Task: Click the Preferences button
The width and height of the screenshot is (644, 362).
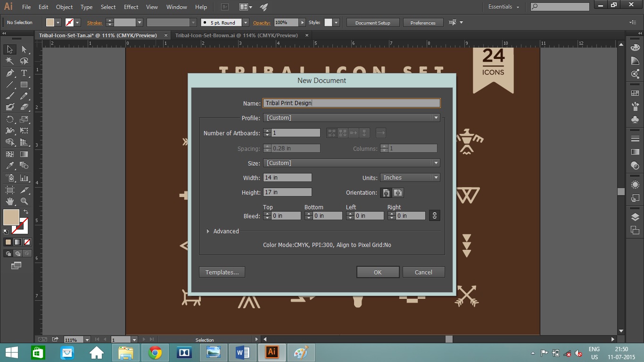Action: [x=423, y=23]
